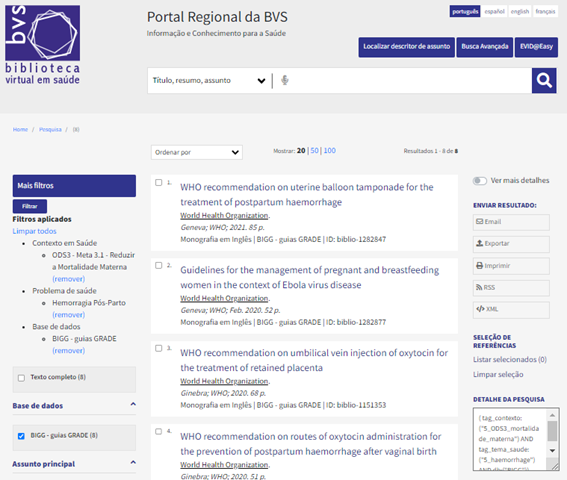Image resolution: width=567 pixels, height=480 pixels.
Task: Switch language to english
Action: [x=520, y=11]
